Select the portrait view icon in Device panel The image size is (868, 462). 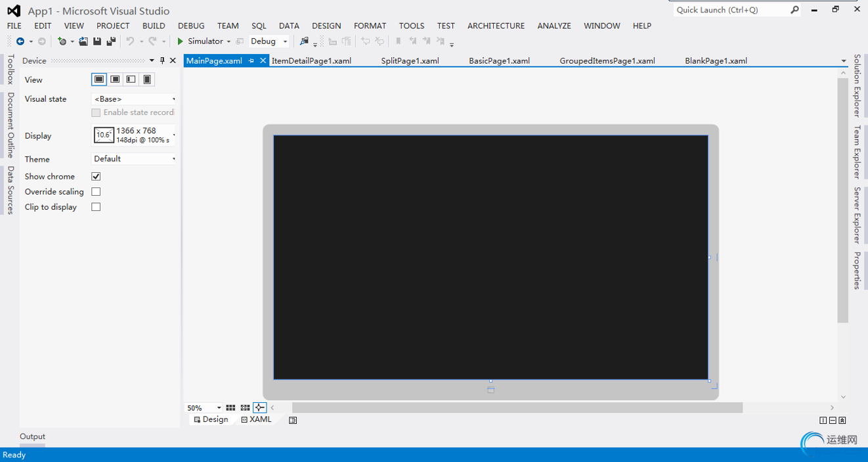click(x=147, y=80)
